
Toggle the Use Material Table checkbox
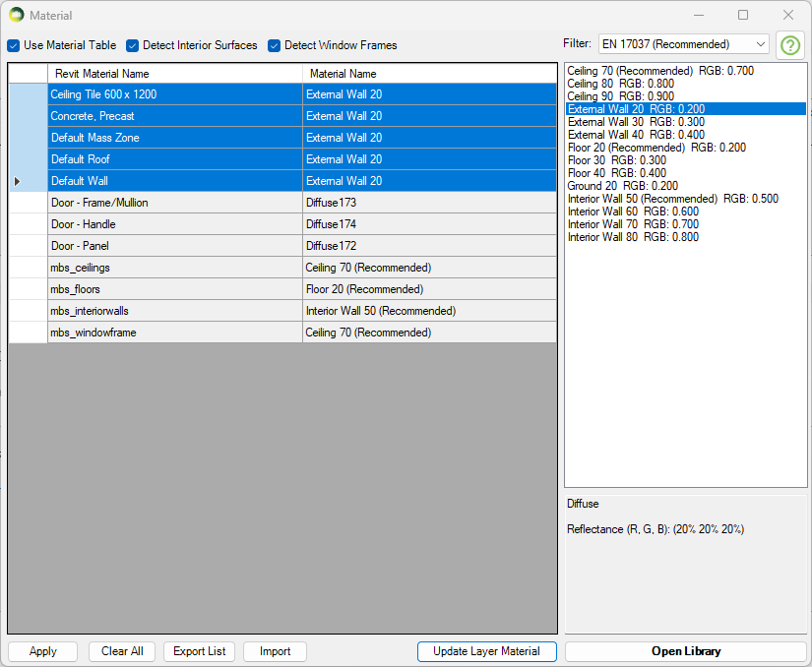click(14, 45)
